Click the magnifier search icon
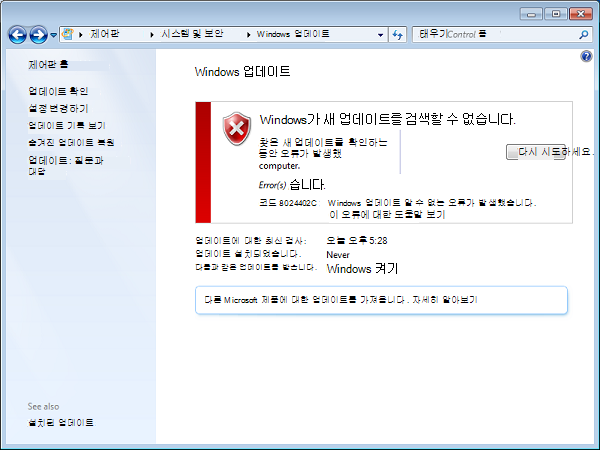The image size is (600, 450). (x=584, y=35)
